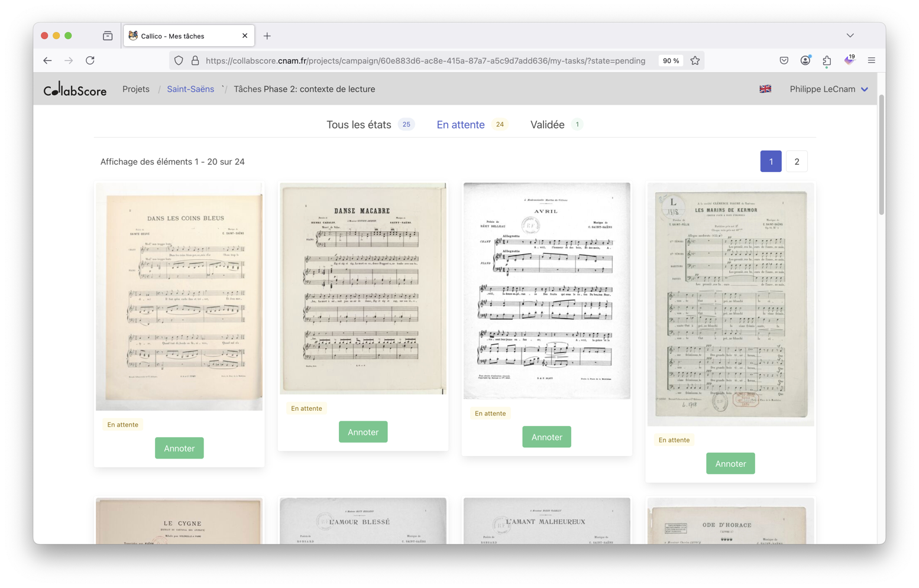
Task: Open the Le Cygne thumbnail
Action: 179,521
